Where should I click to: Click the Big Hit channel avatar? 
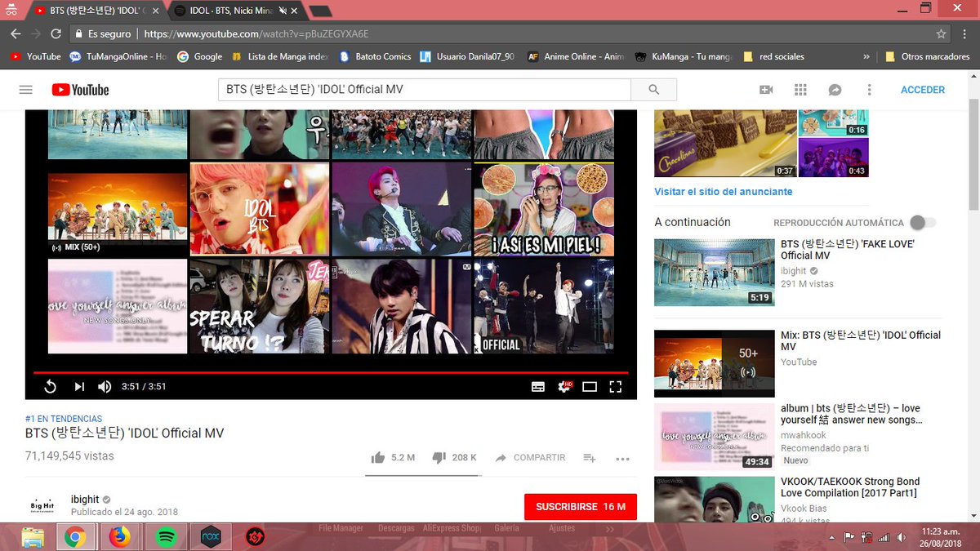(41, 507)
